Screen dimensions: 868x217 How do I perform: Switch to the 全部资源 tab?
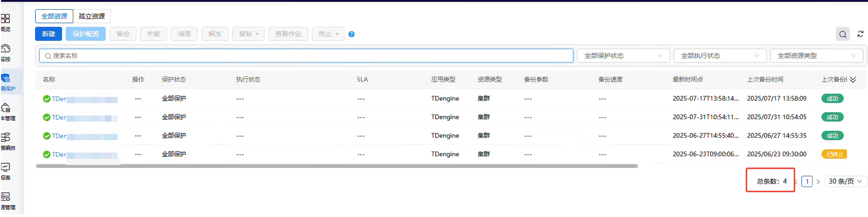pyautogui.click(x=54, y=16)
